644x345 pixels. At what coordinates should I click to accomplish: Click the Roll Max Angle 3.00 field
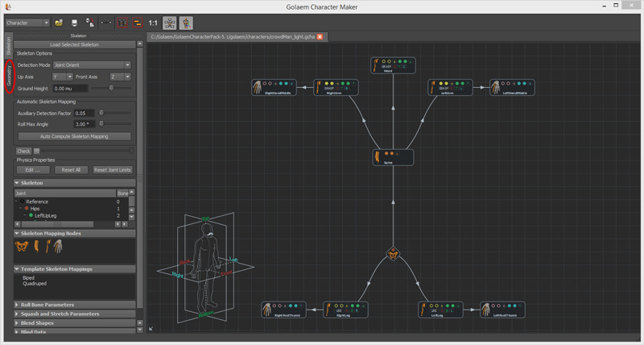click(85, 124)
